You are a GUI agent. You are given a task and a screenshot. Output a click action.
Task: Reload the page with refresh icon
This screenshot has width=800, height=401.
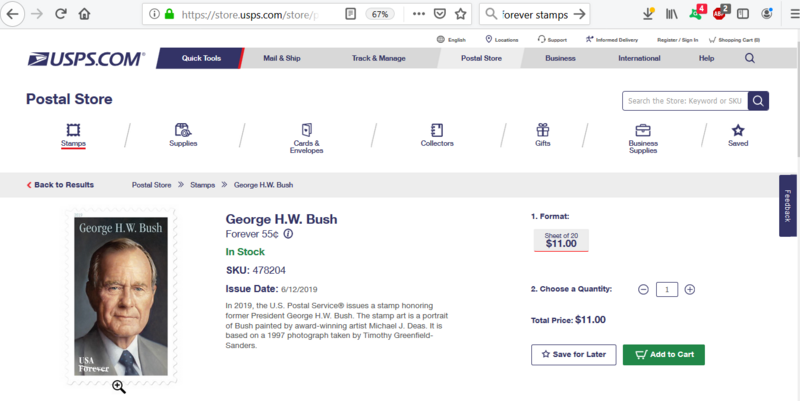pyautogui.click(x=61, y=14)
